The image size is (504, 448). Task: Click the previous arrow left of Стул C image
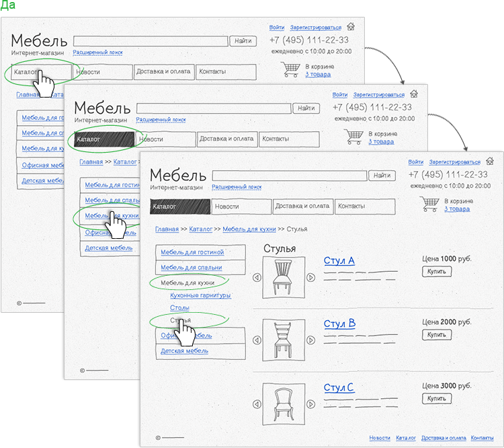point(256,404)
